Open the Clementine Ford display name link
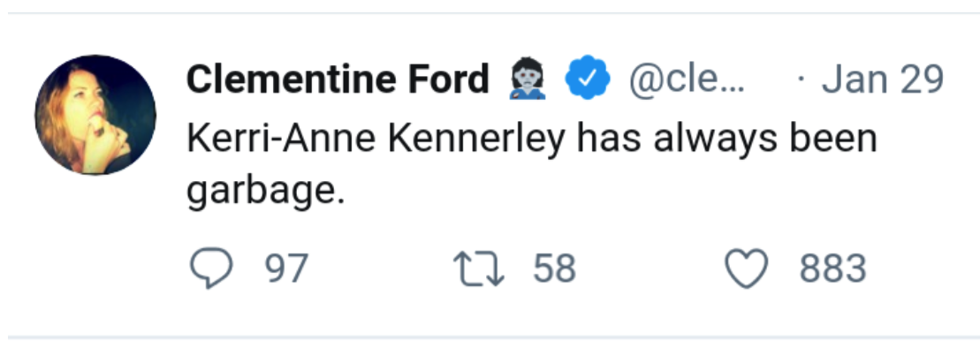The width and height of the screenshot is (980, 363). click(338, 81)
